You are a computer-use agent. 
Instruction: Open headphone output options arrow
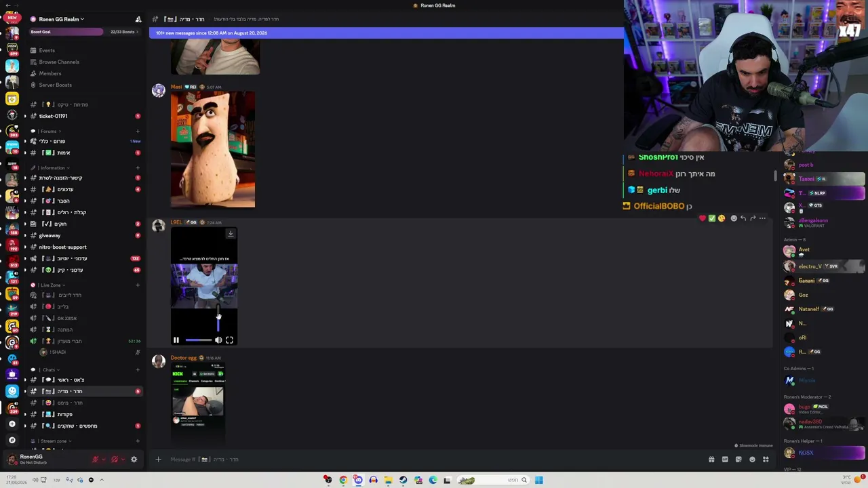click(x=123, y=460)
